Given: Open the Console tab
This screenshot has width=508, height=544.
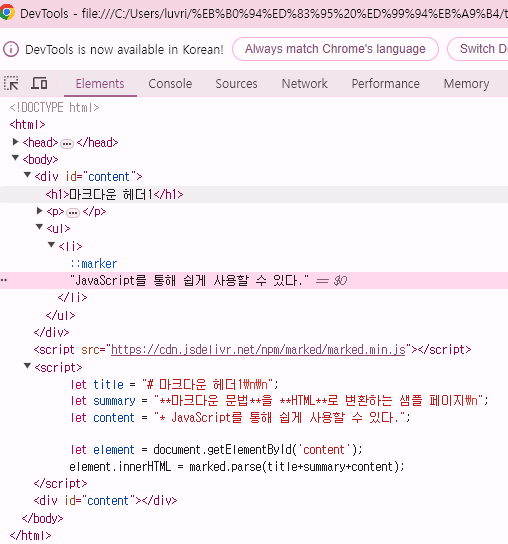Looking at the screenshot, I should pos(170,84).
